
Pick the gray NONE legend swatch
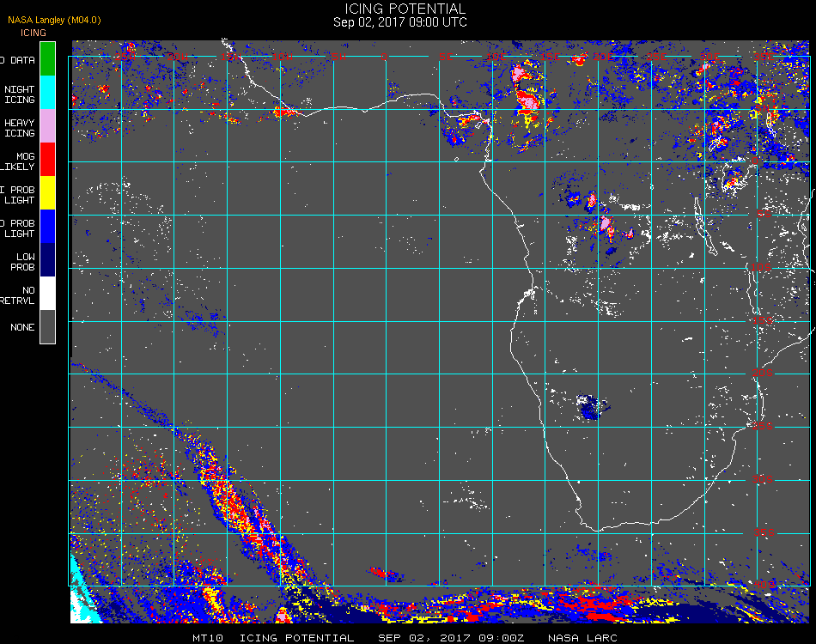(x=47, y=326)
